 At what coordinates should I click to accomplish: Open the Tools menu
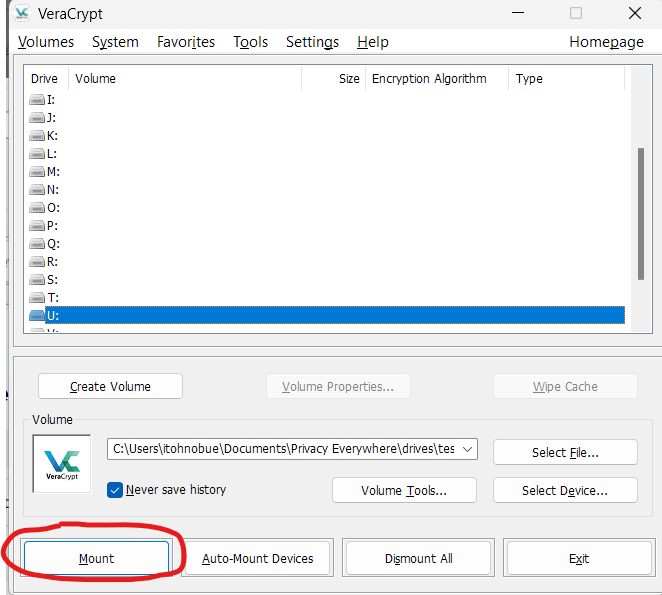click(x=250, y=42)
